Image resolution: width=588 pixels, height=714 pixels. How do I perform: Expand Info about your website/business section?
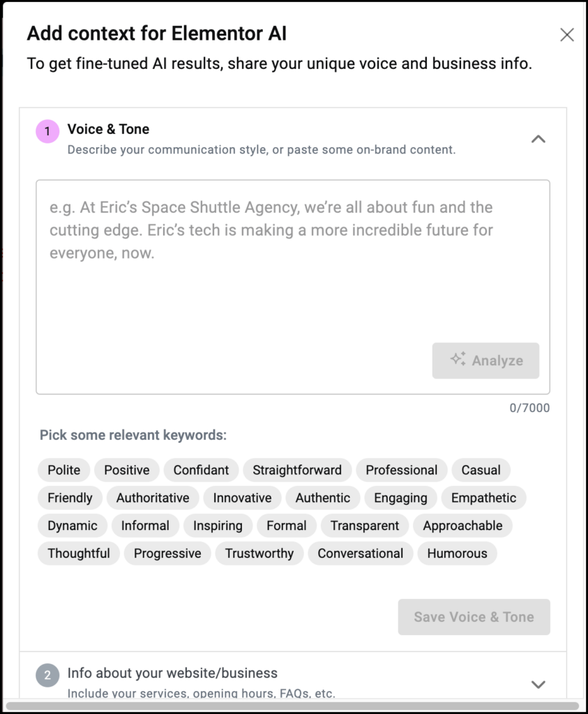(538, 684)
